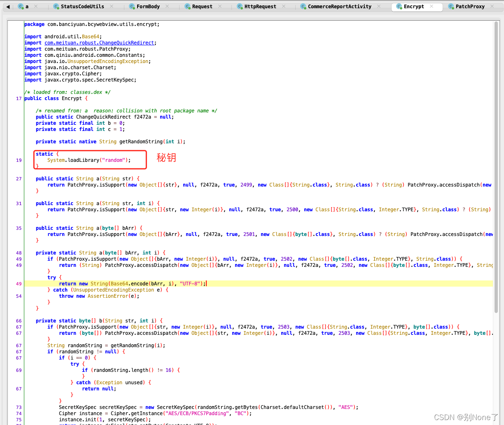Click 'getRandomString' in the native method declaration
This screenshot has height=425, width=504.
click(141, 142)
